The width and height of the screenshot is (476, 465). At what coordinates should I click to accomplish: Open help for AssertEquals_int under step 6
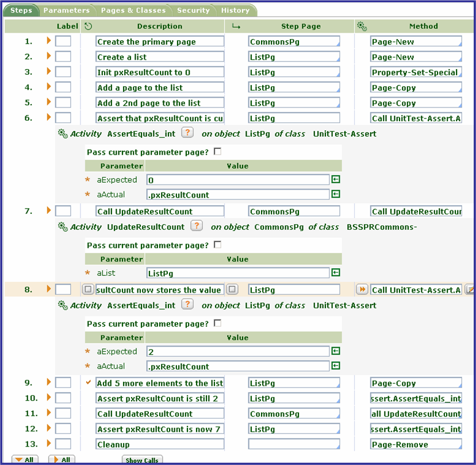187,133
